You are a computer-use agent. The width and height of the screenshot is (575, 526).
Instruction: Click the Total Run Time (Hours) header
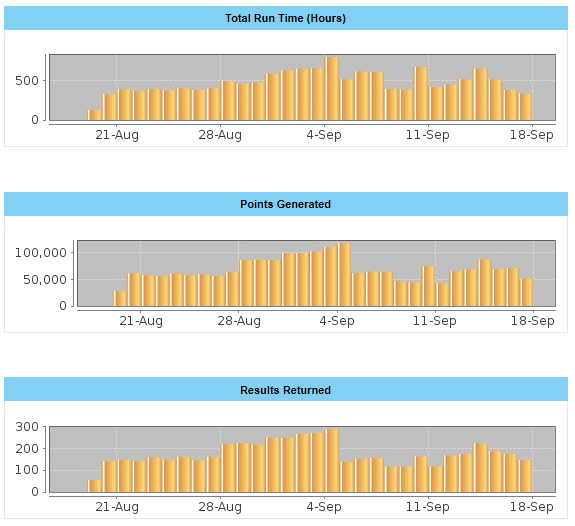click(286, 18)
